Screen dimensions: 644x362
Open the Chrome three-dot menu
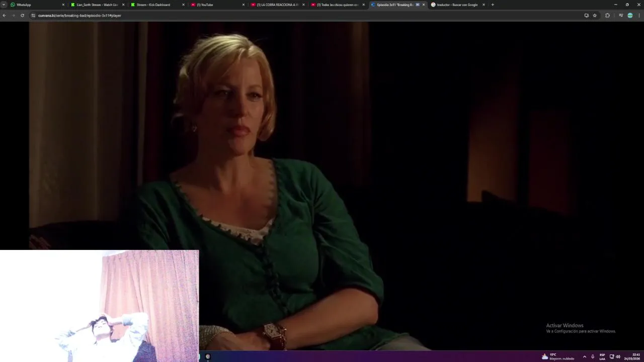click(x=639, y=16)
